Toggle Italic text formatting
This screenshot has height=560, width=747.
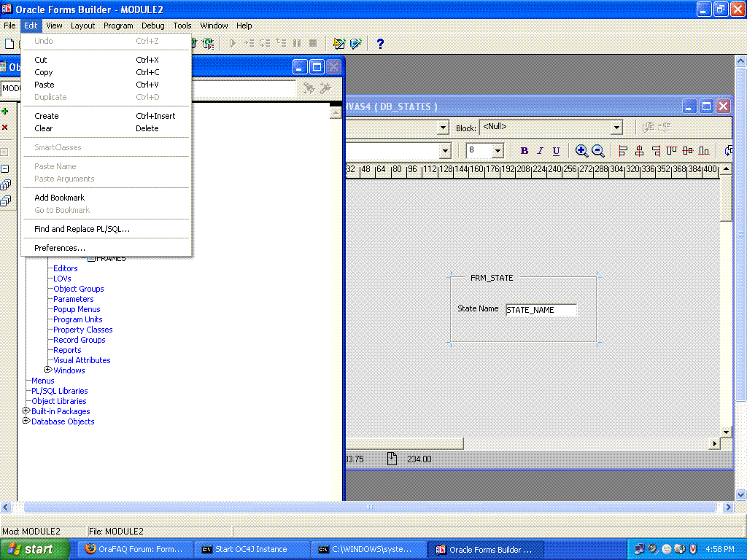(x=540, y=151)
